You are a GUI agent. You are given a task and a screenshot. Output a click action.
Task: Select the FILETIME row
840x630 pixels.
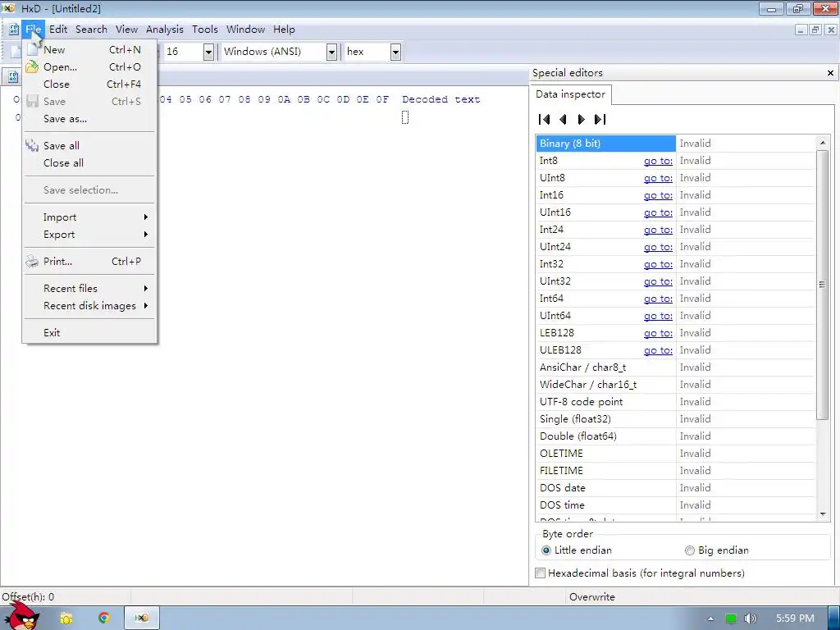[x=676, y=471]
